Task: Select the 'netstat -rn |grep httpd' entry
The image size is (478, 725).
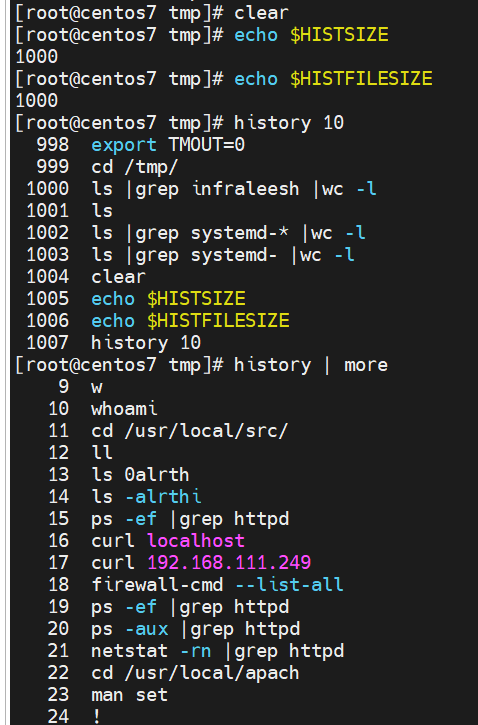Action: click(218, 651)
